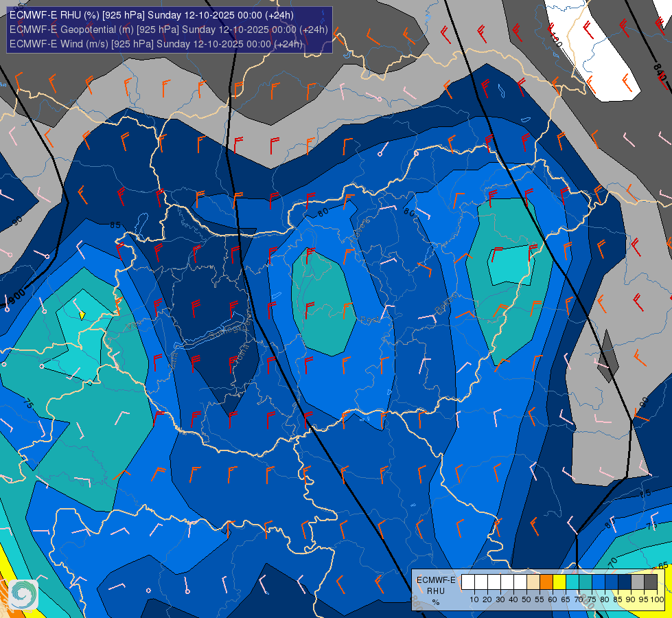Click the 'ECMWF-E' label in the legend box

point(436,580)
